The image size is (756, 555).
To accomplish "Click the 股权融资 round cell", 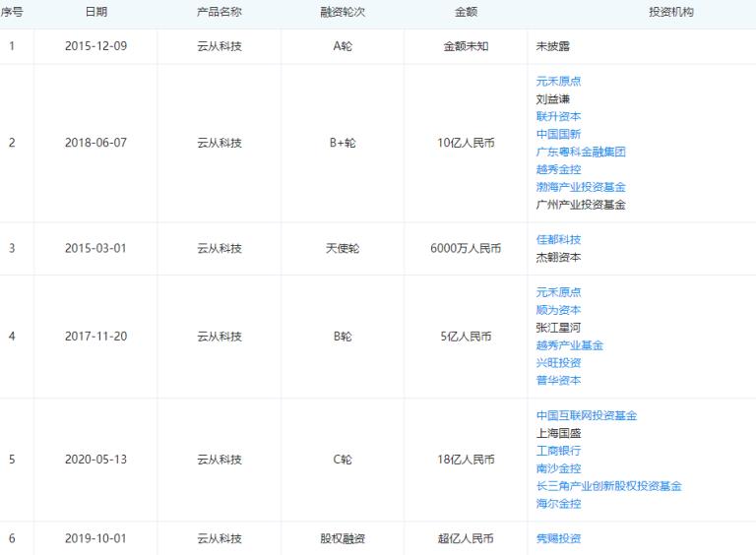I will 343,538.
